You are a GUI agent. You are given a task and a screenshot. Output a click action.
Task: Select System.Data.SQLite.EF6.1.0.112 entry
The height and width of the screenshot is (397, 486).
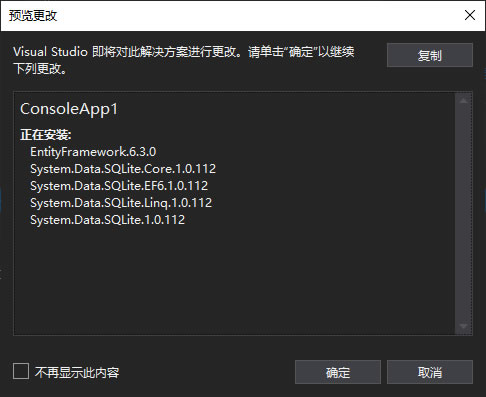tap(119, 186)
